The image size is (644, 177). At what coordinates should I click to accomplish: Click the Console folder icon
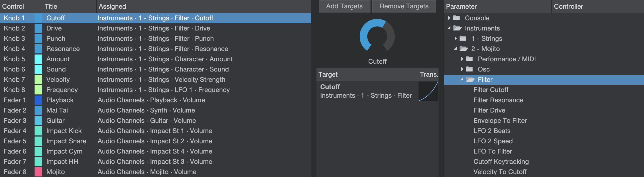point(456,18)
